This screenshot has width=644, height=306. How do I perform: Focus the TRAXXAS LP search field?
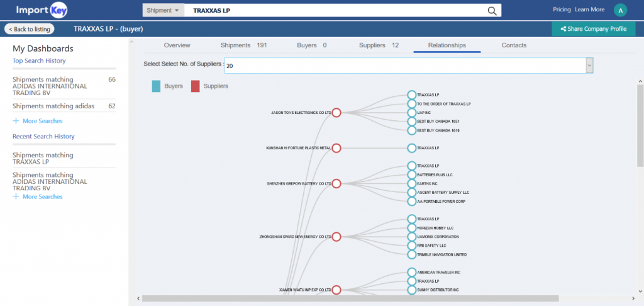335,10
